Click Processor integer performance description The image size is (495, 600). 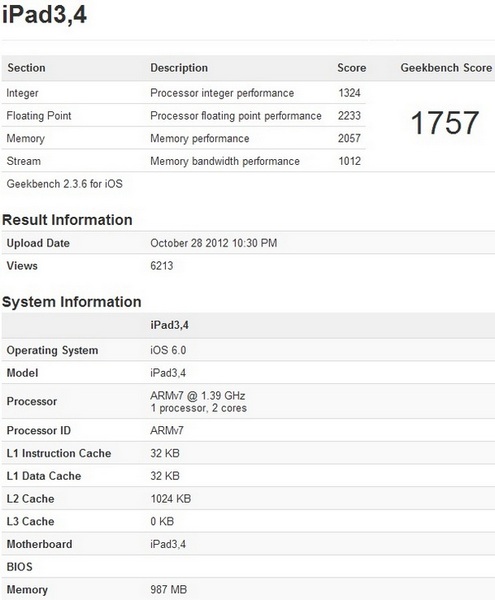(222, 93)
